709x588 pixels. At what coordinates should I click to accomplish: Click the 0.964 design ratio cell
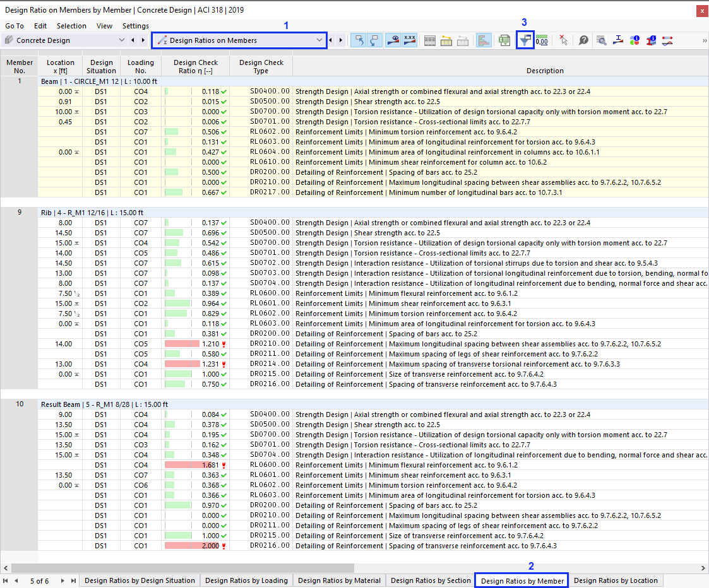coord(195,303)
